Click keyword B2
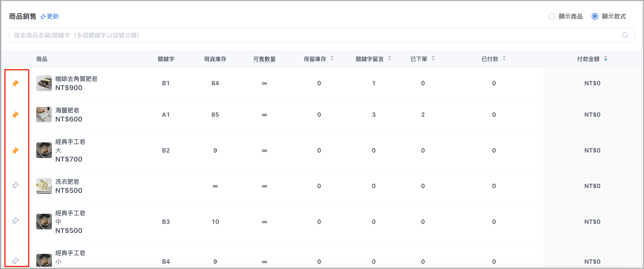 pos(166,151)
